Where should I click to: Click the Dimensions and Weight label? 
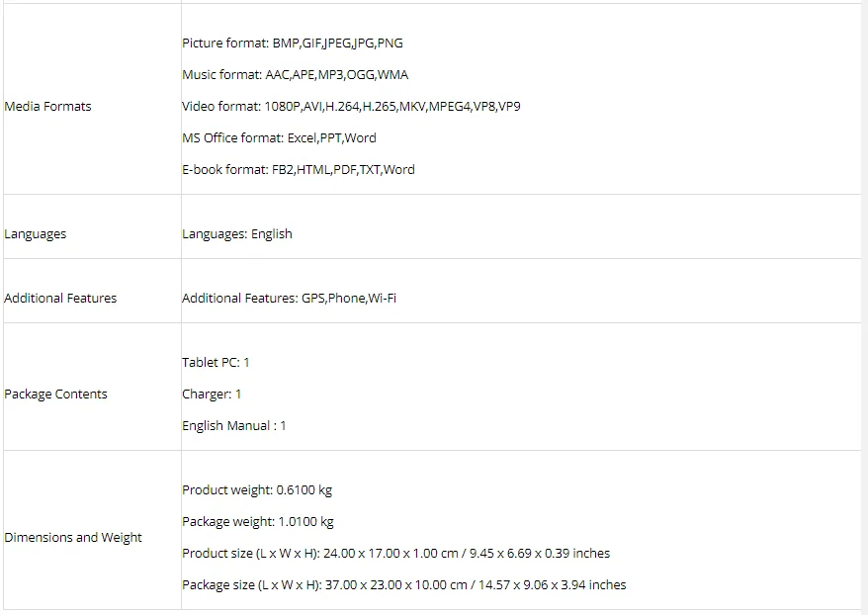click(x=73, y=537)
